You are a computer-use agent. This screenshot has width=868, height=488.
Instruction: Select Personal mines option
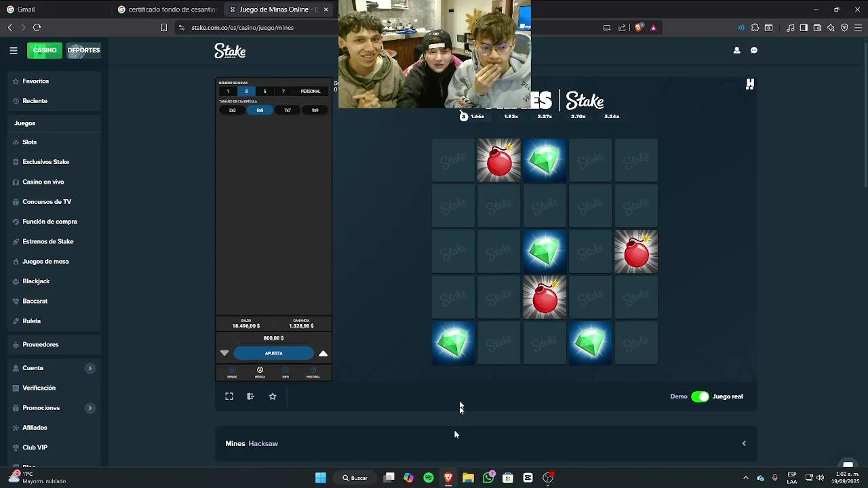311,91
